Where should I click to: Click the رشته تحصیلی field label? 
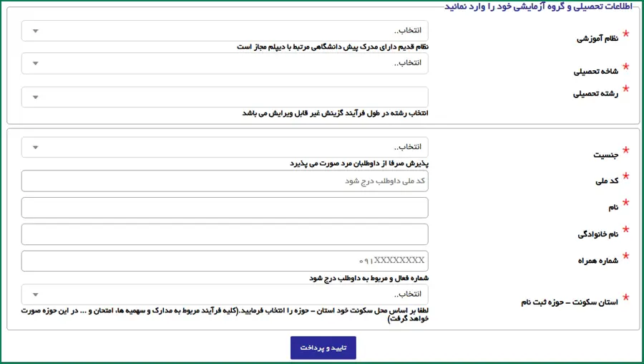click(595, 93)
